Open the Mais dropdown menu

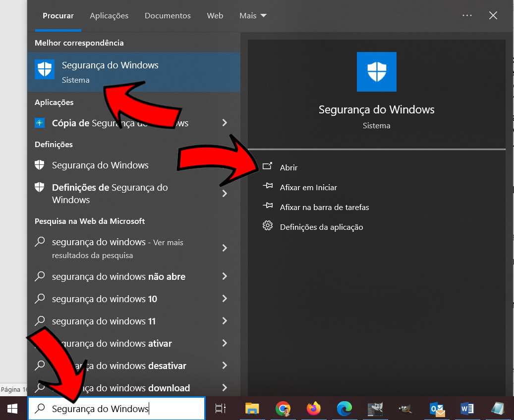pos(253,16)
